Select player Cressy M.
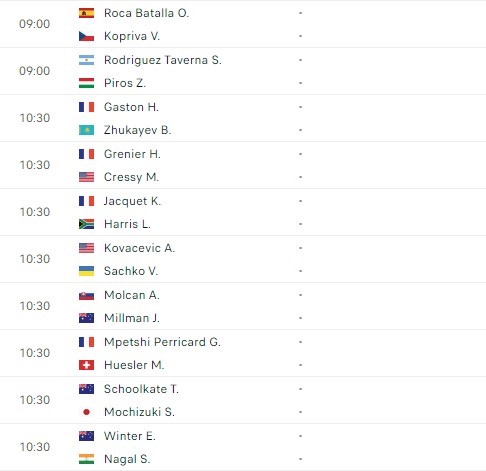 click(x=131, y=177)
